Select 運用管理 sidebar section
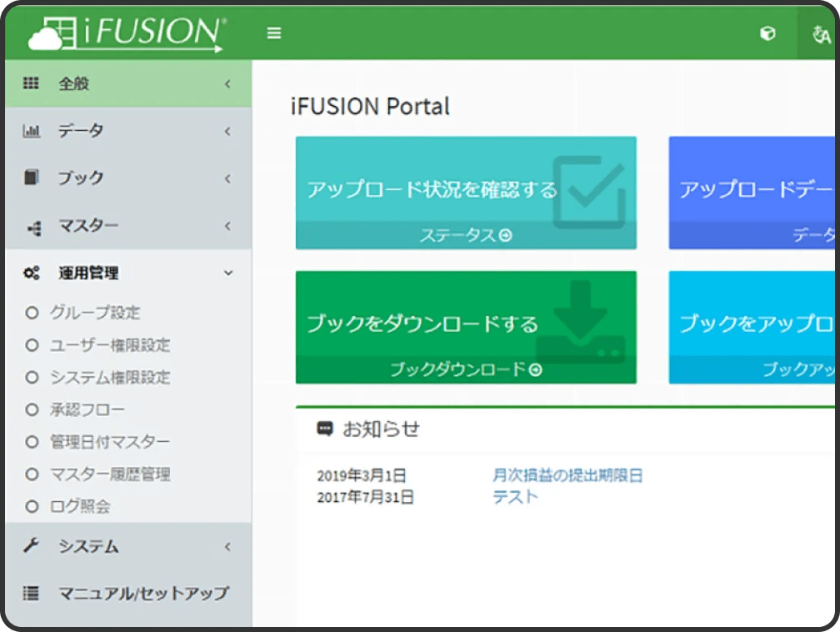This screenshot has width=840, height=632. (128, 273)
